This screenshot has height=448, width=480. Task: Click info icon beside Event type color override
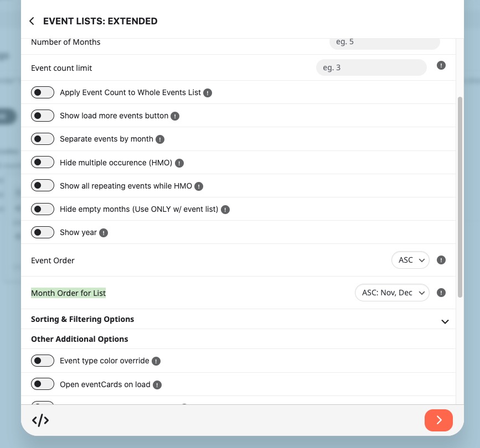point(156,362)
